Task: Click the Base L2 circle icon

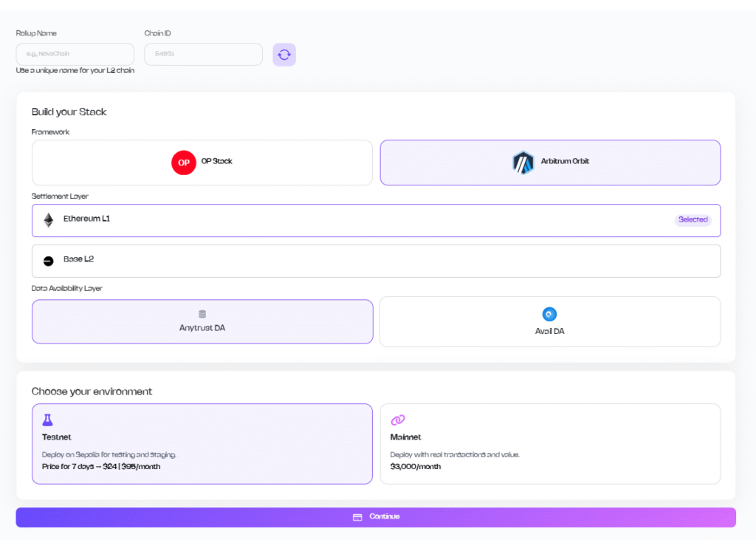Action: [x=48, y=261]
